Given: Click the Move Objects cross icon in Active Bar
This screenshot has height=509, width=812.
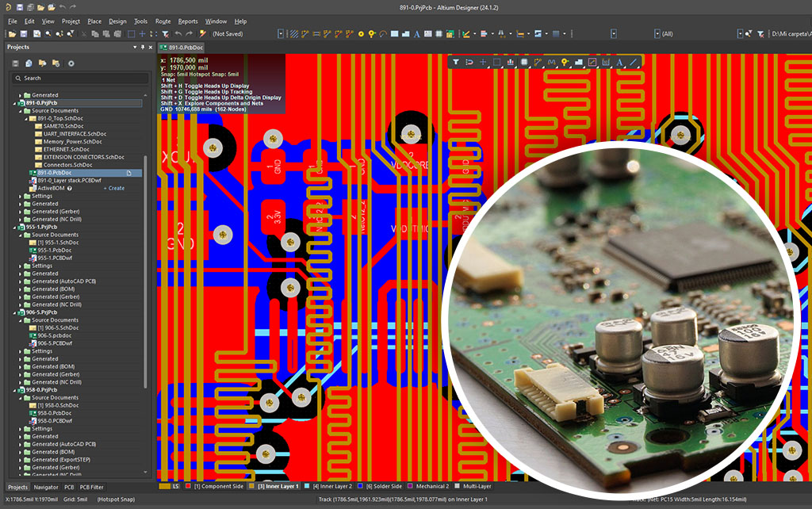Looking at the screenshot, I should point(483,62).
